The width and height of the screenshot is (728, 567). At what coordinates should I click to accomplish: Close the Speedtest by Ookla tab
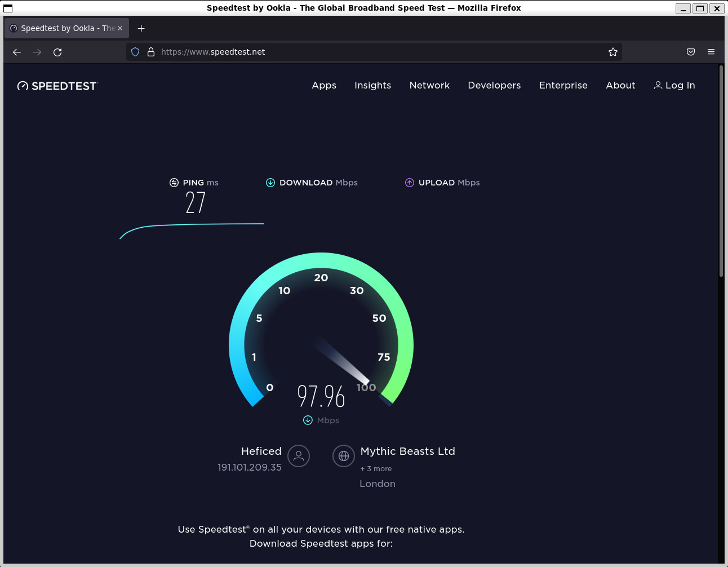119,28
